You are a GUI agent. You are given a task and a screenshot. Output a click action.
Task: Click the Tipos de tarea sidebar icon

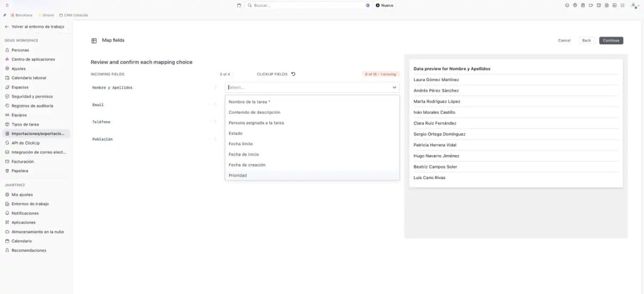[7, 124]
